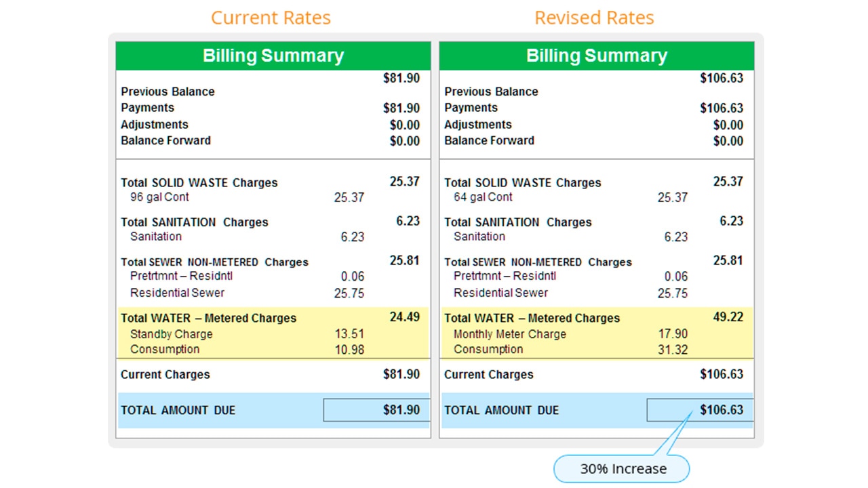Select Total SANITATION Charges on the left bill
The width and height of the screenshot is (868, 488).
click(x=195, y=222)
